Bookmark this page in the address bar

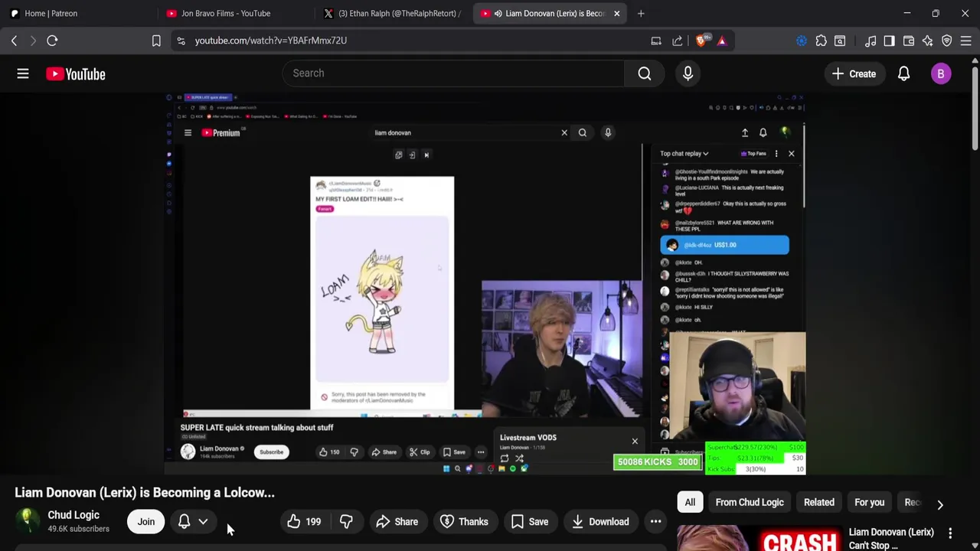click(x=156, y=41)
